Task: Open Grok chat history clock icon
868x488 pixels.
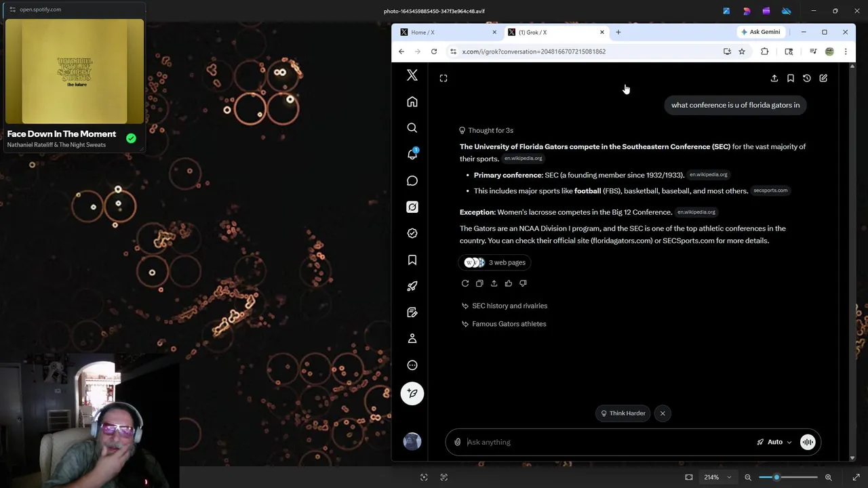Action: [x=807, y=78]
